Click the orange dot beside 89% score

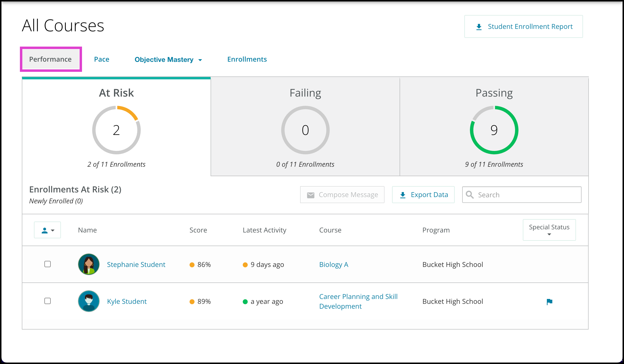(x=192, y=302)
